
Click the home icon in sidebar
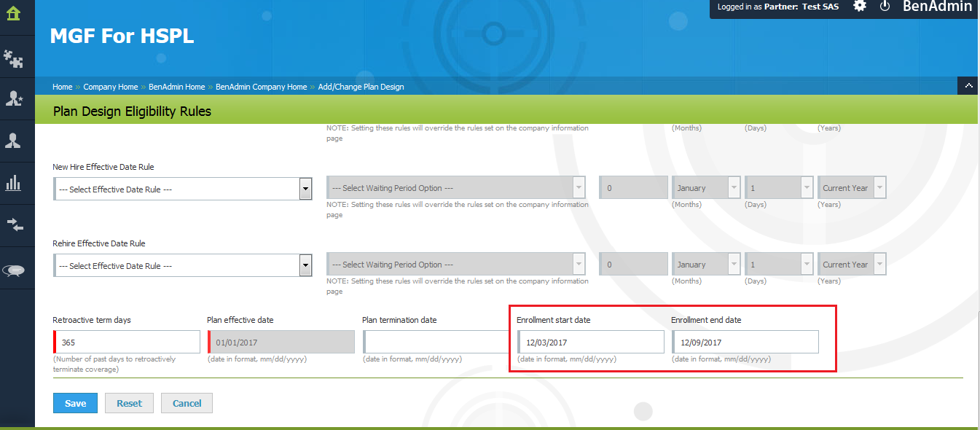pyautogui.click(x=13, y=14)
